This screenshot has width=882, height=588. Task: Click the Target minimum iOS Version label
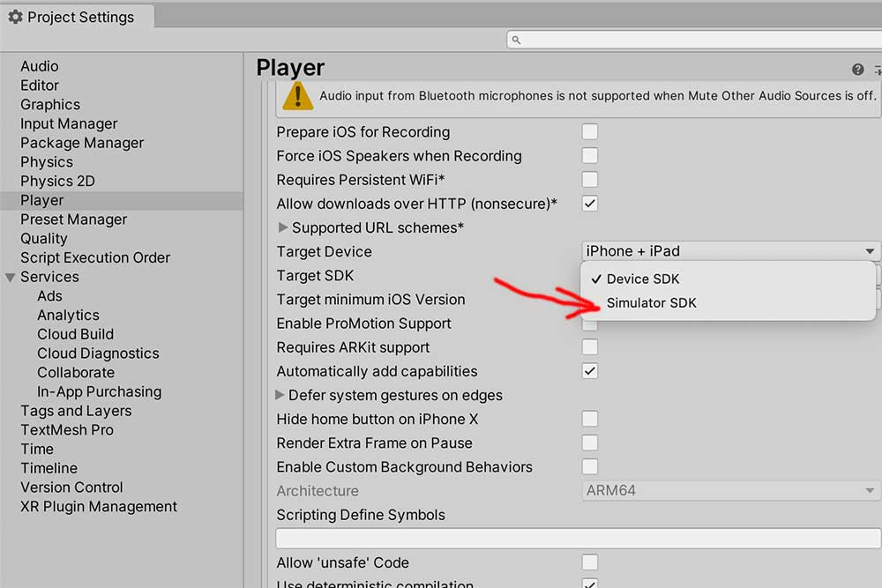(370, 300)
